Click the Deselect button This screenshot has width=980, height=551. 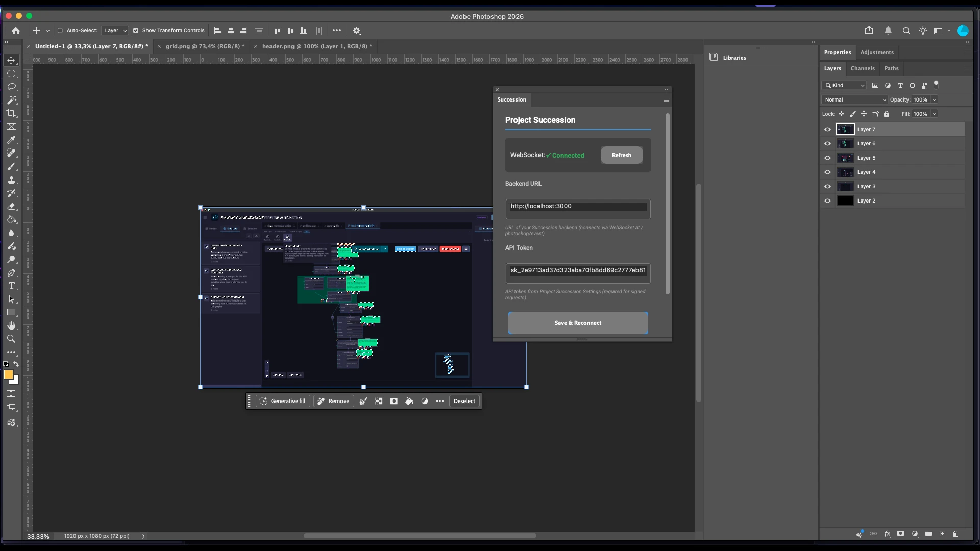click(464, 401)
